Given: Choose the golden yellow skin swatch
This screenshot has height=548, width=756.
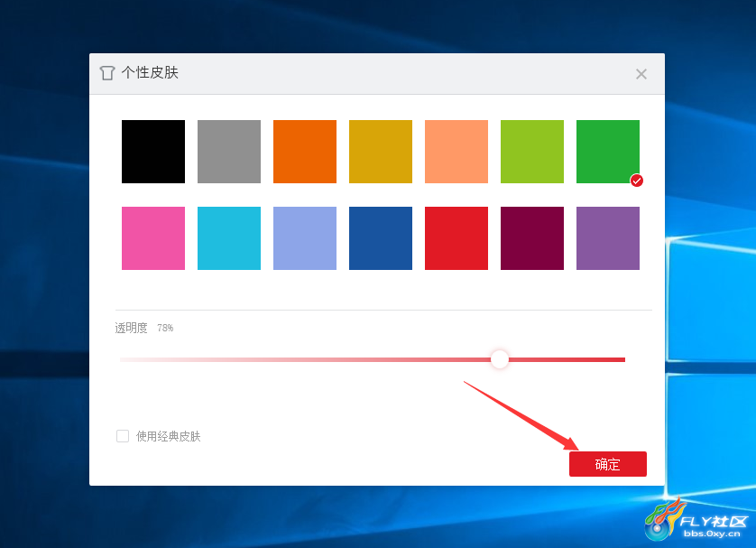Looking at the screenshot, I should 381,152.
